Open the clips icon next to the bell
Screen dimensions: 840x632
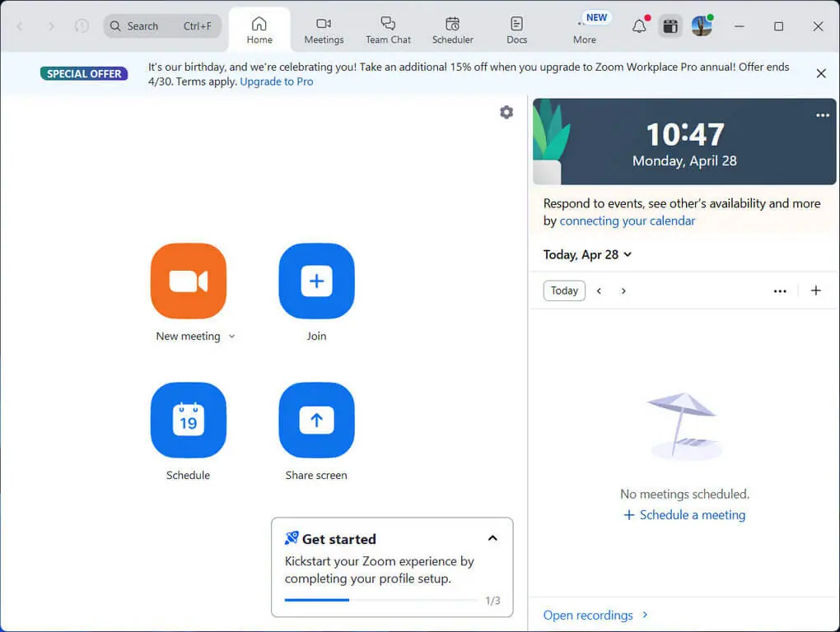670,26
